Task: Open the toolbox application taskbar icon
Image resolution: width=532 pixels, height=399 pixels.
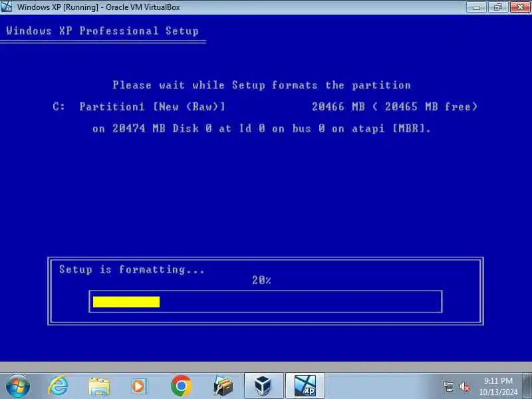Action: tap(223, 386)
